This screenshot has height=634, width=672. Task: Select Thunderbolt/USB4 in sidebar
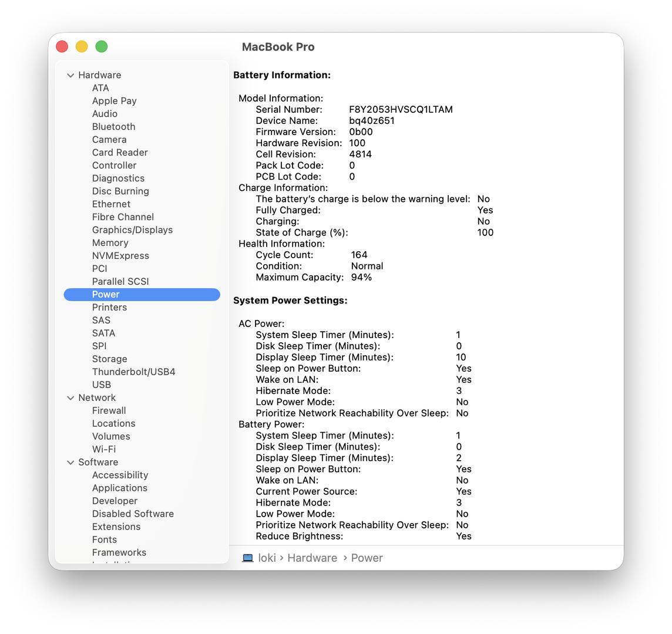click(133, 372)
